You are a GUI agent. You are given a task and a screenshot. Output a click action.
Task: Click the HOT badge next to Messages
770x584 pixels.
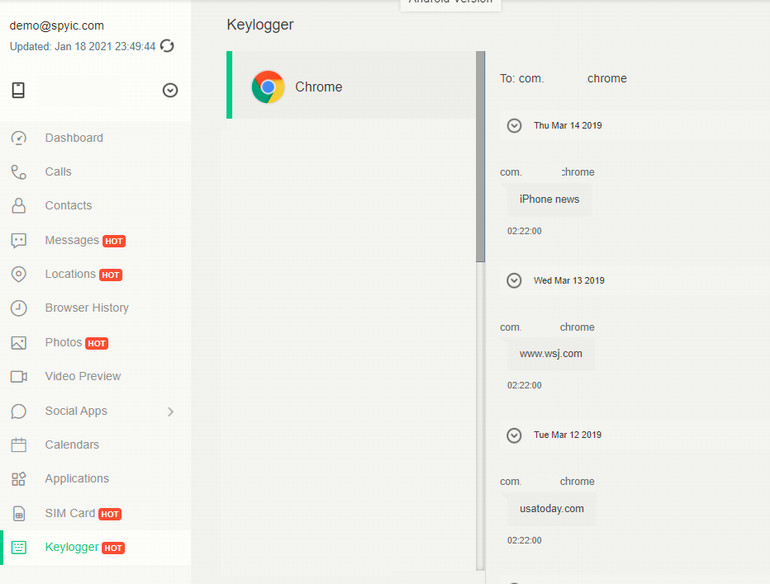coord(114,241)
